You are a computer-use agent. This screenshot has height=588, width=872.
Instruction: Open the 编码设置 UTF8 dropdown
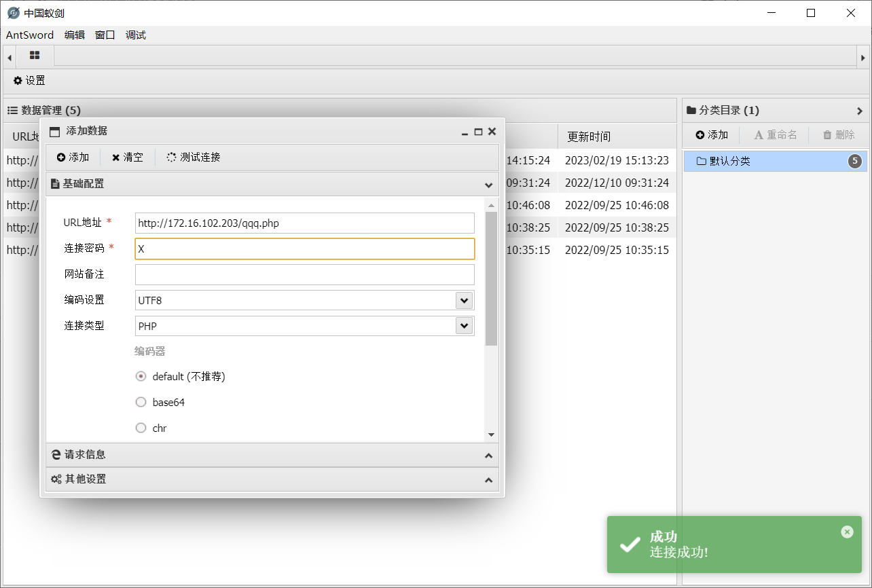pos(464,300)
